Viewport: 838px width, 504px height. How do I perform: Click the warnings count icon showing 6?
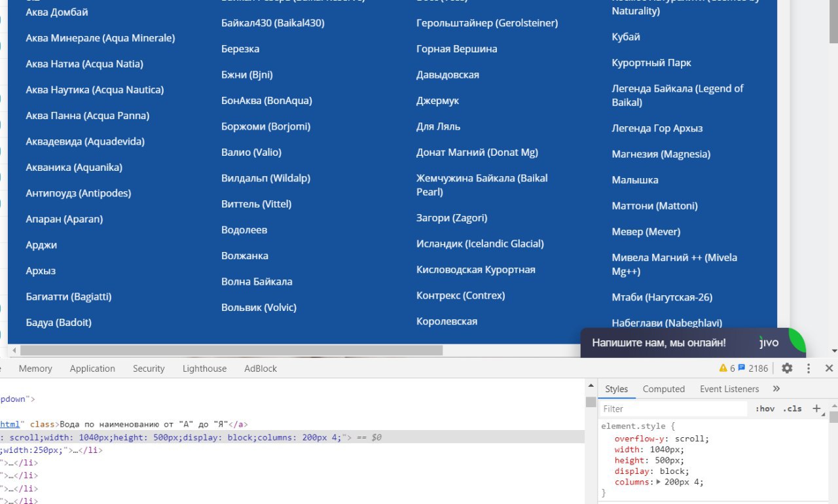(x=727, y=369)
